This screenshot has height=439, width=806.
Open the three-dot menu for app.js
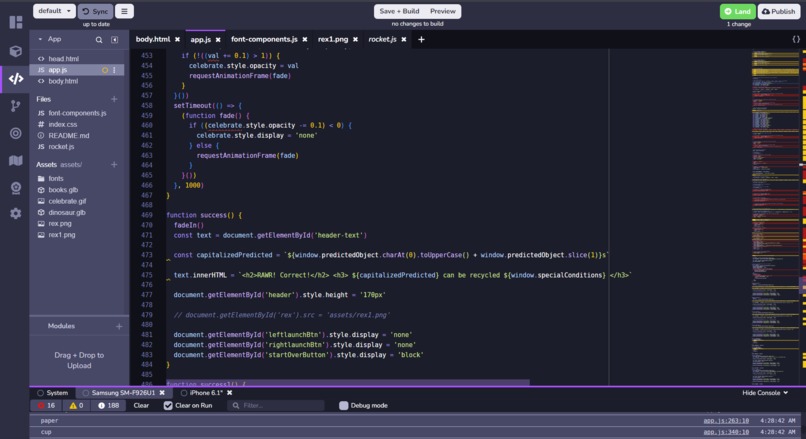point(114,70)
